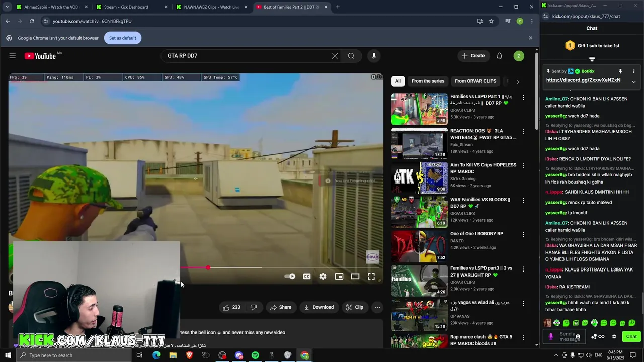The width and height of the screenshot is (644, 362).
Task: Open options for REACTION: DOB video
Action: tap(523, 132)
